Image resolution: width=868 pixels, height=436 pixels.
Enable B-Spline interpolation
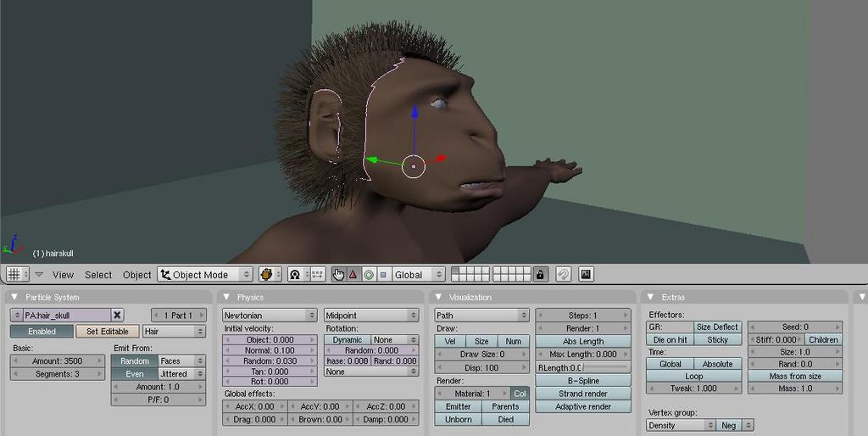(x=583, y=381)
